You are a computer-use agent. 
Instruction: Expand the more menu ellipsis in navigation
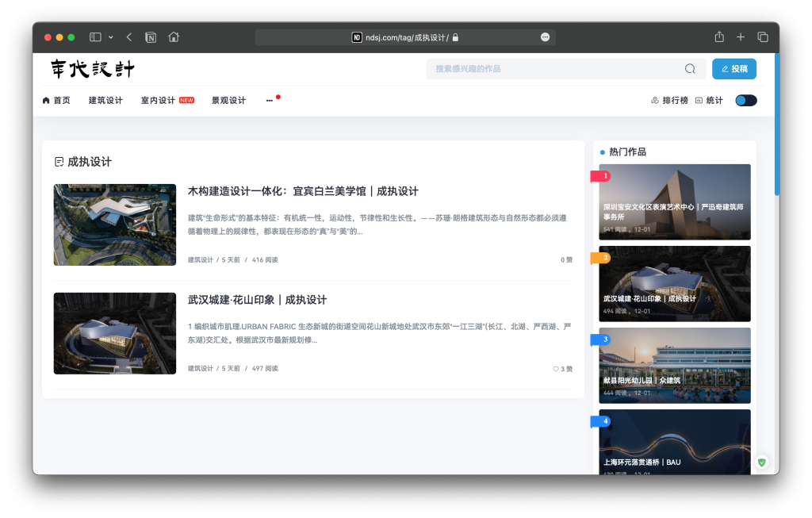270,101
